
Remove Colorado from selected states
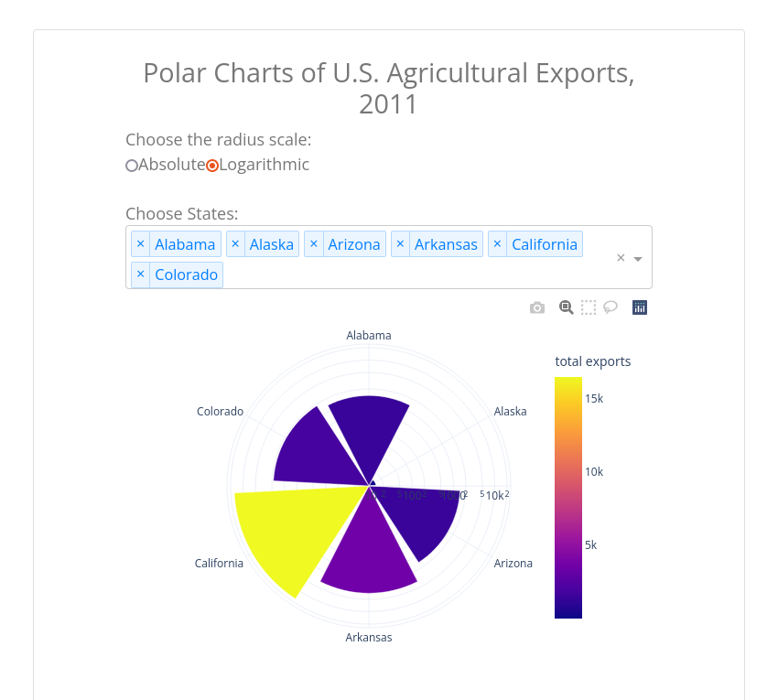[x=140, y=275]
